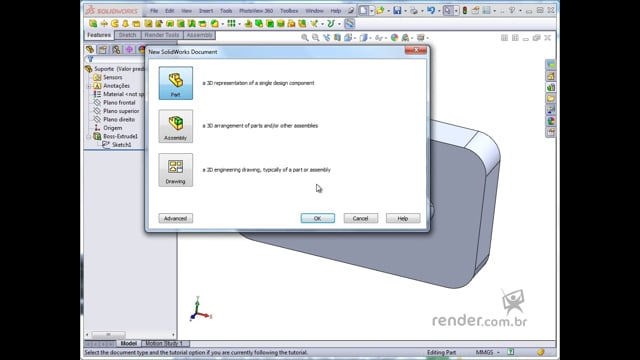Click the Hide/Show Items glasses icon
Screen dimensions: 640x360
coord(378,38)
